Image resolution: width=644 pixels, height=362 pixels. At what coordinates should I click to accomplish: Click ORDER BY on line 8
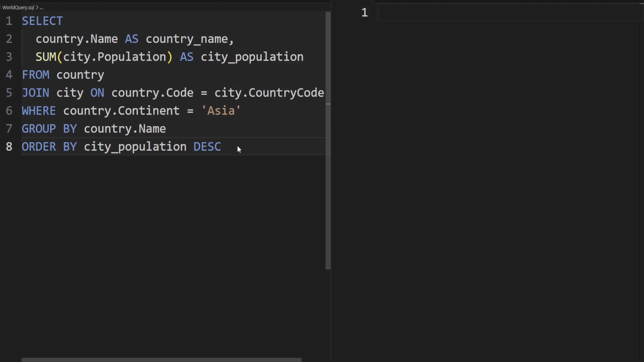[49, 147]
